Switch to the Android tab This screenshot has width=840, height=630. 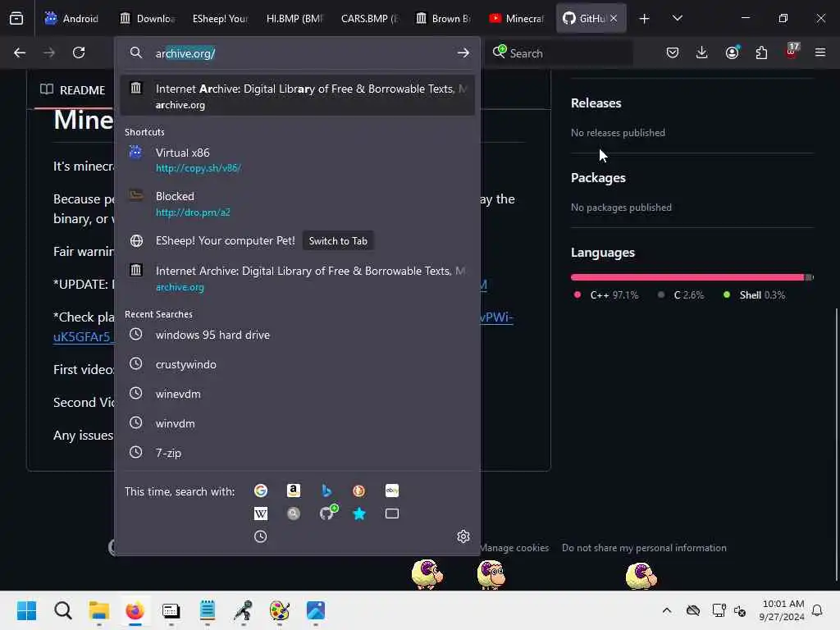click(x=72, y=18)
